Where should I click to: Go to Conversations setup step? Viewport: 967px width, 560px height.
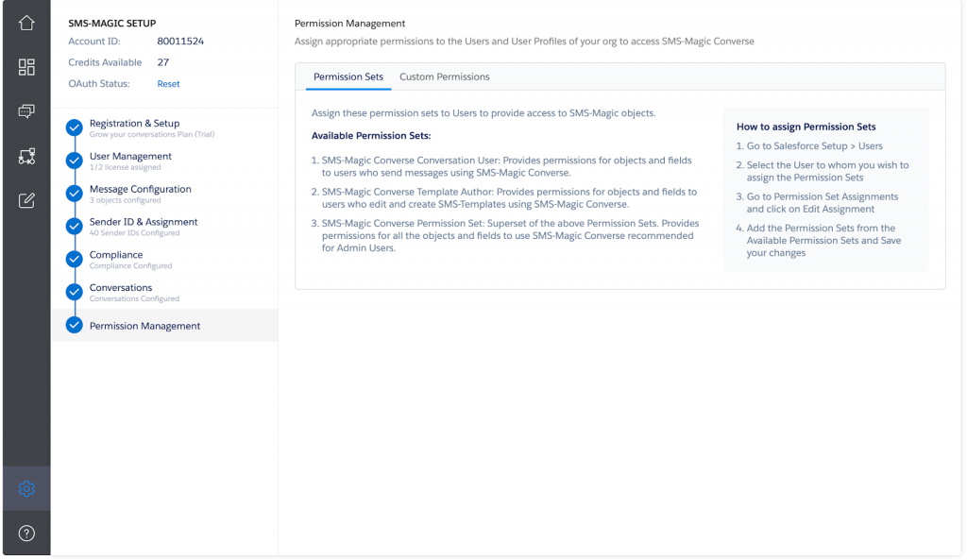point(121,287)
